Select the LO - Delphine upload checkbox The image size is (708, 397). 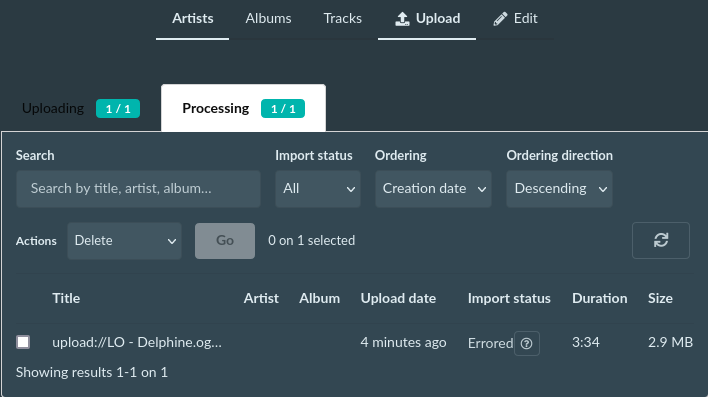coord(23,342)
